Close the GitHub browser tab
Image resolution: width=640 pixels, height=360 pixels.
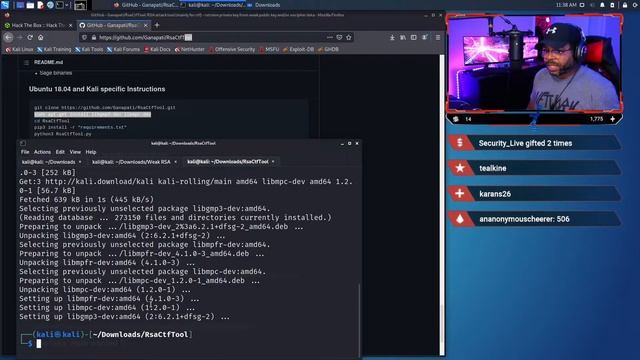pos(146,25)
